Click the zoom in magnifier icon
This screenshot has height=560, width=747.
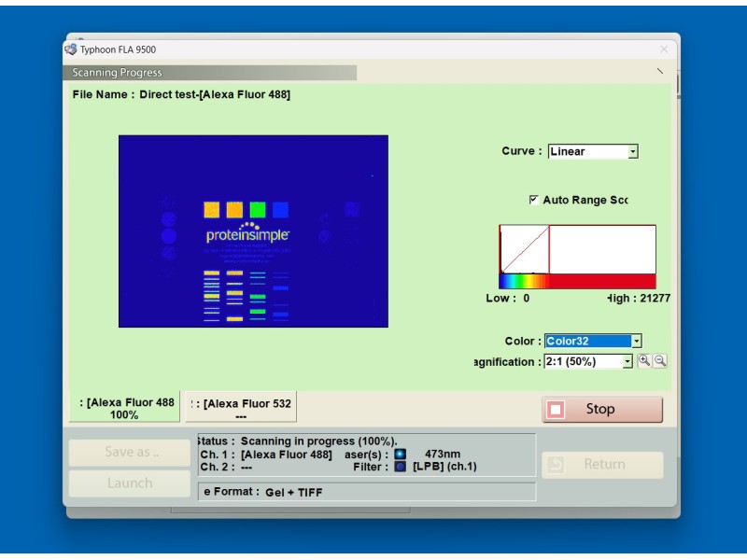pyautogui.click(x=644, y=361)
